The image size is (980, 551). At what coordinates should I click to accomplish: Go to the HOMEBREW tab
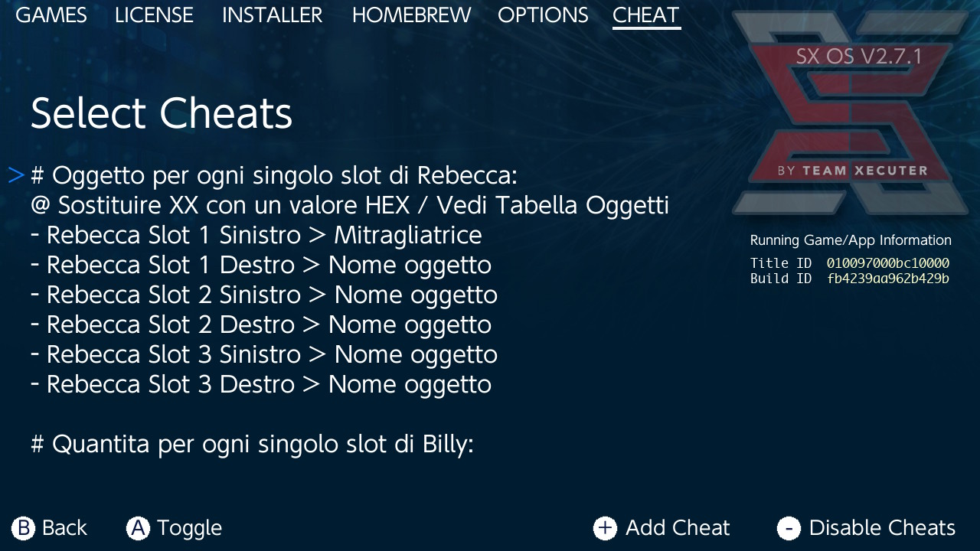(x=411, y=15)
